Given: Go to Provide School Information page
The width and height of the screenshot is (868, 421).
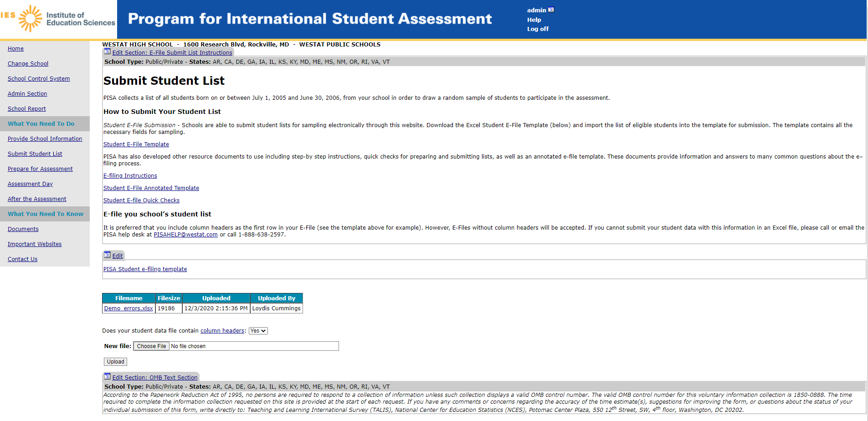Looking at the screenshot, I should [x=45, y=139].
